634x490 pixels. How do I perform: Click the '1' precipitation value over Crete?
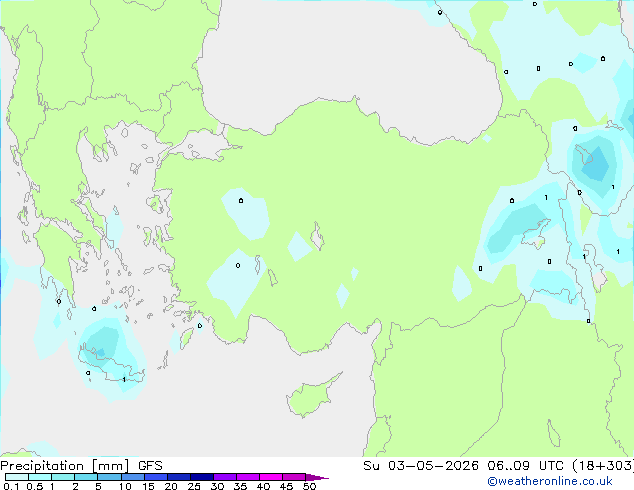pyautogui.click(x=124, y=379)
